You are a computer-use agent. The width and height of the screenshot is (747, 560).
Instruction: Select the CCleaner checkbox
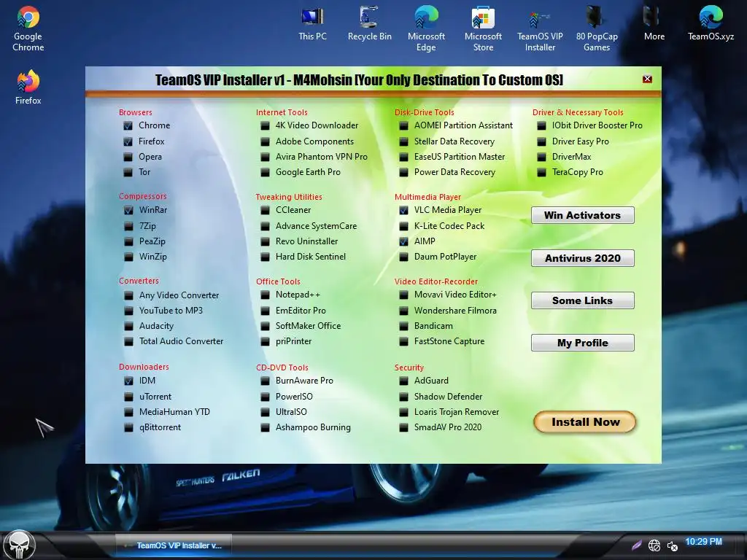coord(265,210)
